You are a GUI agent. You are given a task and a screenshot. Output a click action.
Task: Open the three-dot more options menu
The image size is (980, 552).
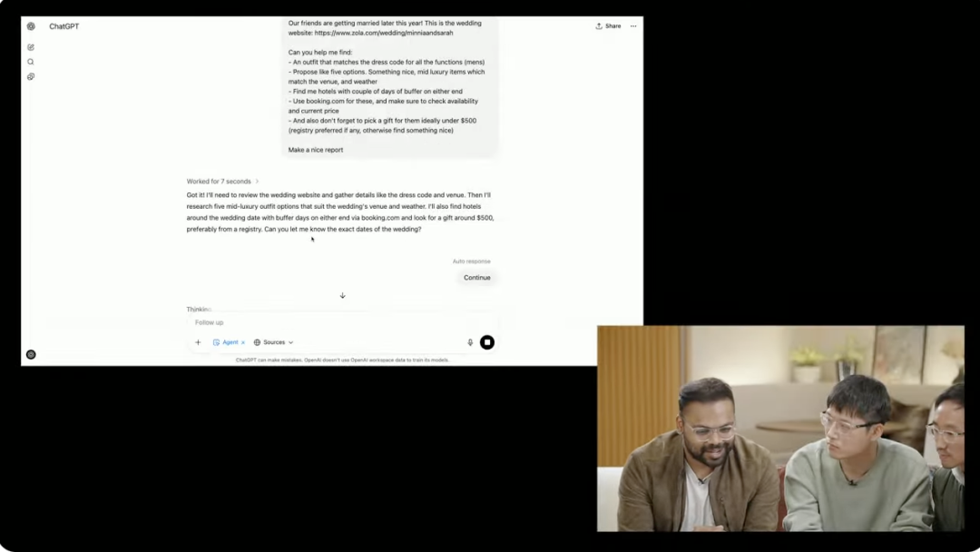point(633,26)
